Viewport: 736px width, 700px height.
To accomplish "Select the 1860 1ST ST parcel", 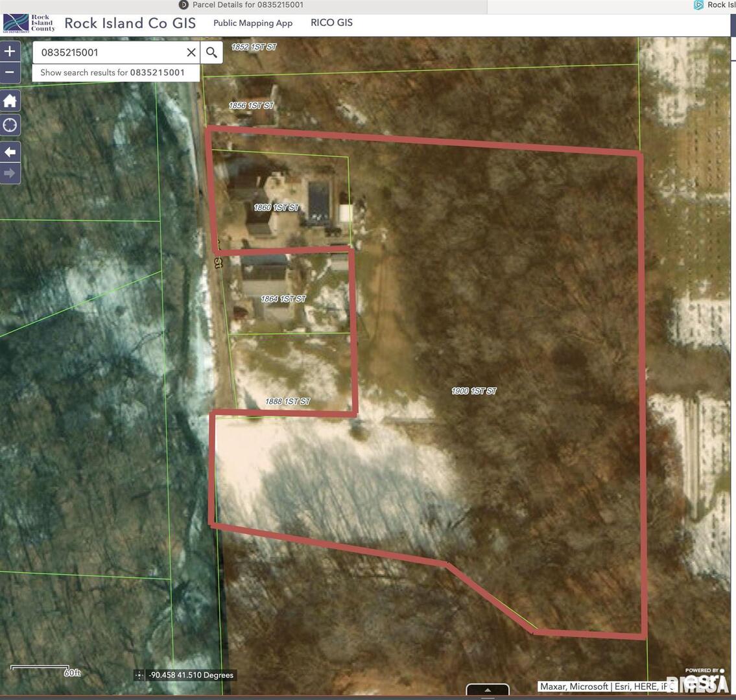I will coord(276,207).
